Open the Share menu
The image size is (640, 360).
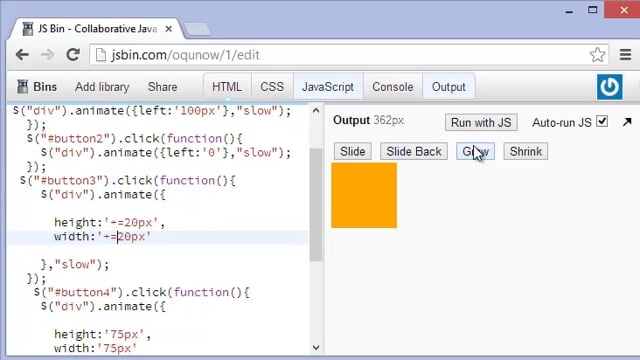click(162, 87)
